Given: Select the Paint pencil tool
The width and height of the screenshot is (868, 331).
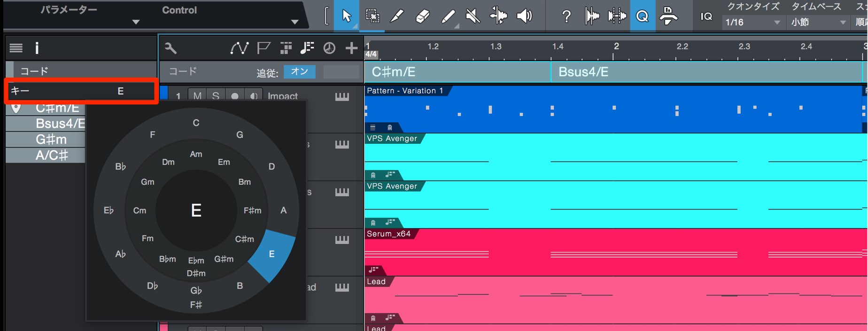Looking at the screenshot, I should pos(449,17).
